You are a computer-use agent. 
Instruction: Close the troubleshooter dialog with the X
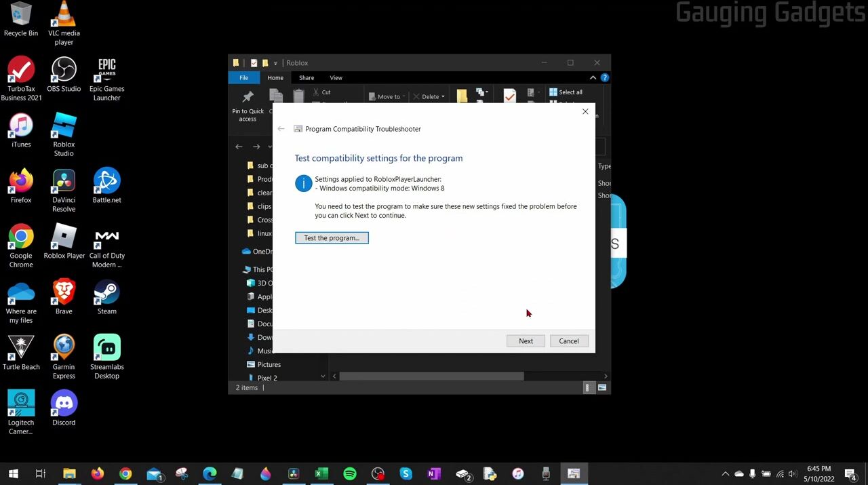click(585, 111)
